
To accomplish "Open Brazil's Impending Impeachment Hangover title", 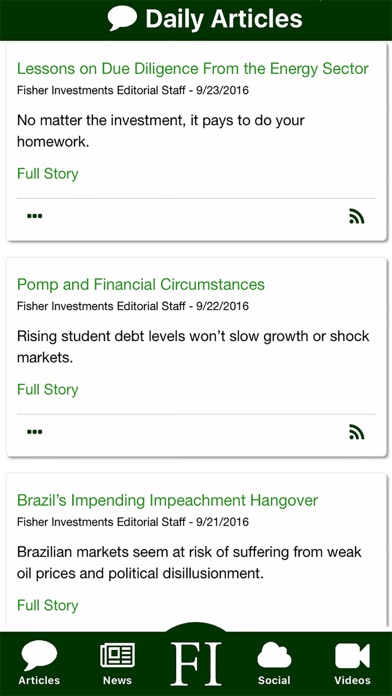I will point(167,500).
